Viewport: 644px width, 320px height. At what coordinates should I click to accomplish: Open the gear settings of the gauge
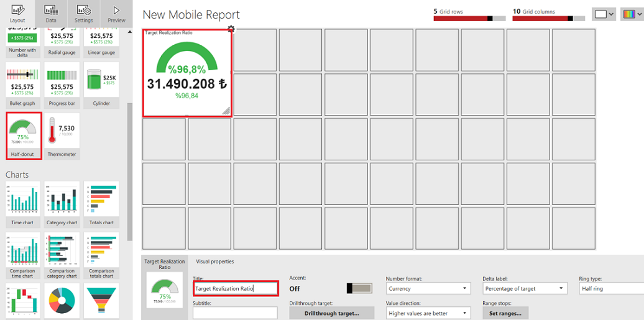pos(231,29)
